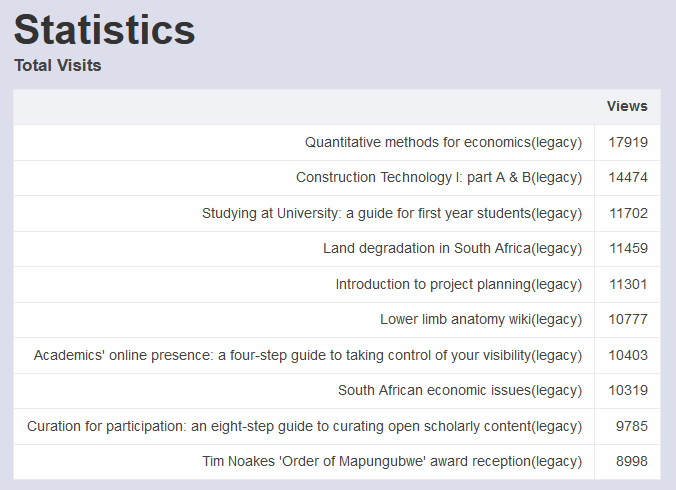Open Lower limb anatomy wiki entry

pyautogui.click(x=481, y=320)
